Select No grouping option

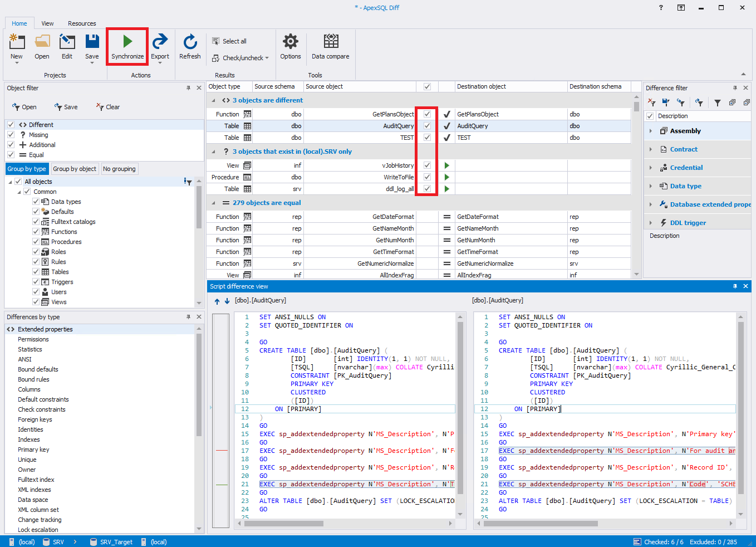click(119, 169)
